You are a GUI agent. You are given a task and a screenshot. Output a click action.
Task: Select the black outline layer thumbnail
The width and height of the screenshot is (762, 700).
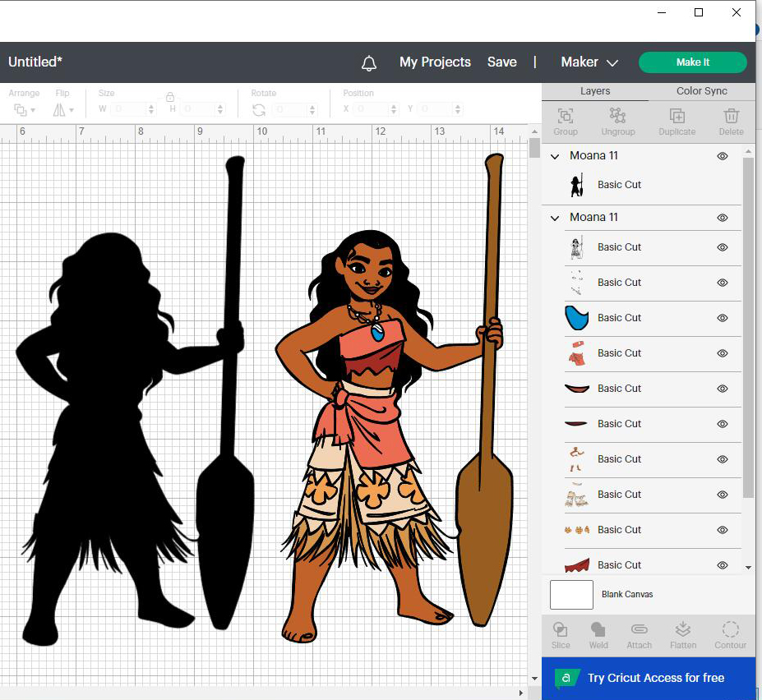click(x=577, y=247)
